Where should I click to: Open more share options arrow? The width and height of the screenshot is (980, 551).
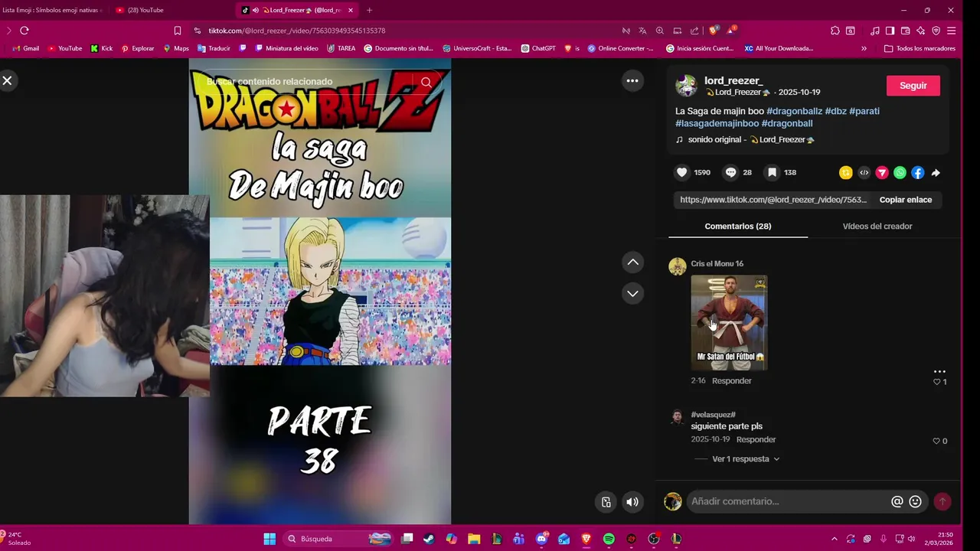936,173
